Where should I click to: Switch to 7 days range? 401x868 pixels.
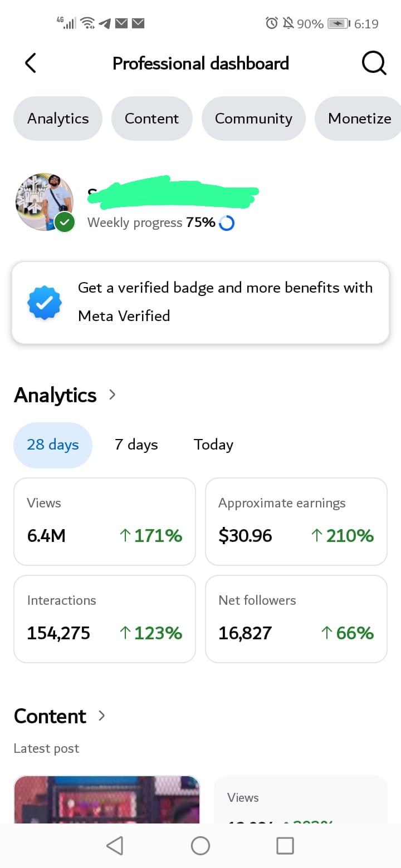point(136,445)
